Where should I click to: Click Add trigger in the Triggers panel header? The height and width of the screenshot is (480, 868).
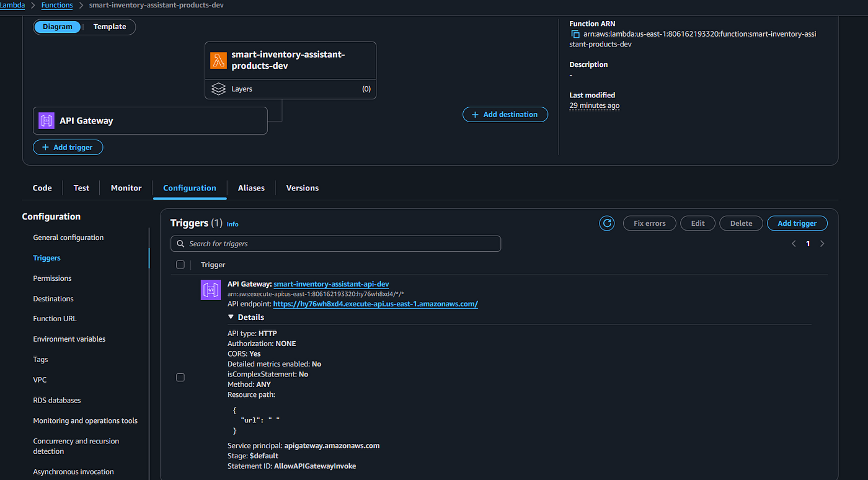797,223
